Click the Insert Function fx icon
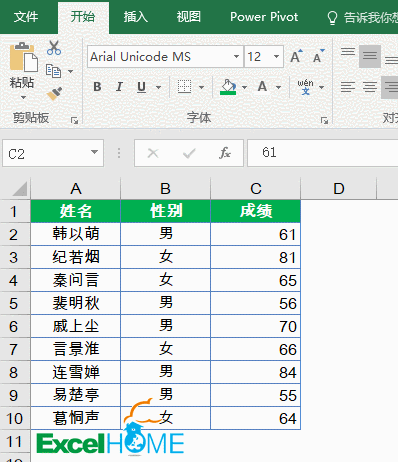Viewport: 398px width, 462px height. [x=225, y=153]
